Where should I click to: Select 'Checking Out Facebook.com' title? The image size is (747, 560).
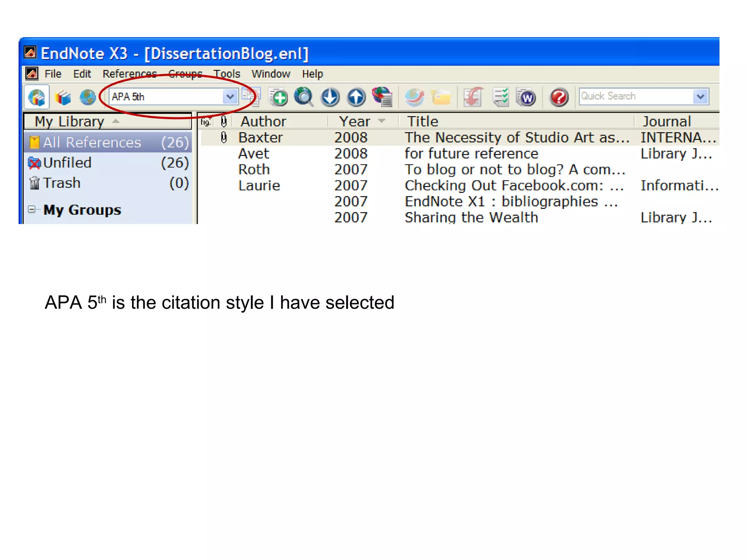(x=514, y=186)
